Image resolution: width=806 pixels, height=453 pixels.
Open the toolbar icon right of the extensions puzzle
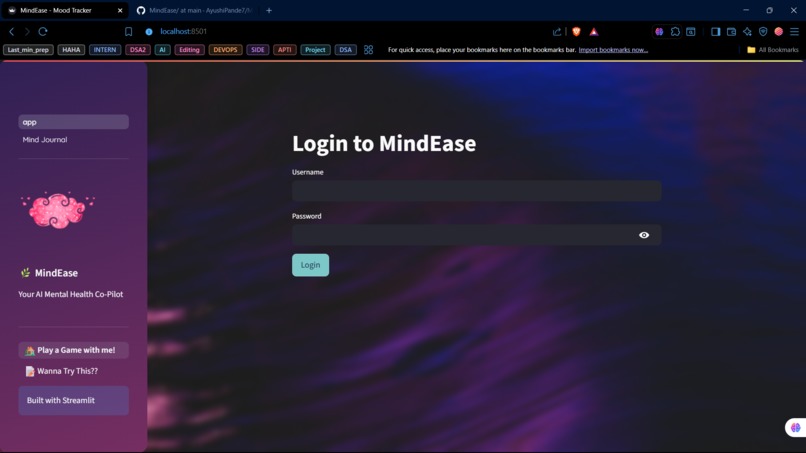pos(691,31)
